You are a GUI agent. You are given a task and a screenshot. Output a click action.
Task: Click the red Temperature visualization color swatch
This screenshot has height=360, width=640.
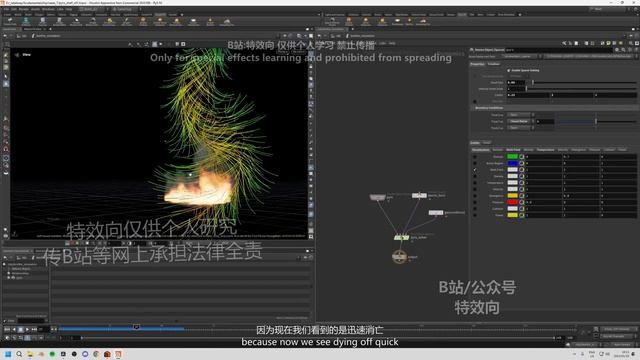(512, 202)
